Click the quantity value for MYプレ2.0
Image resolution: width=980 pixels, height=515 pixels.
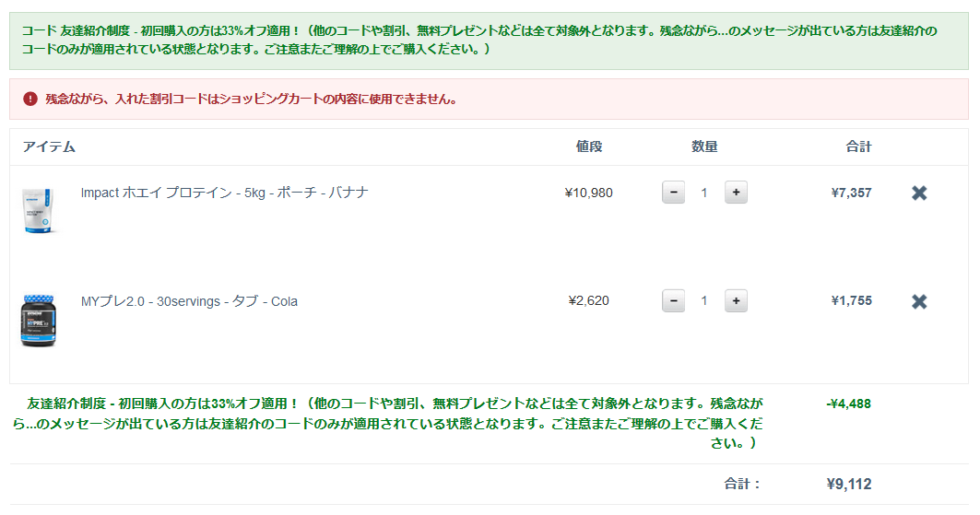(704, 301)
